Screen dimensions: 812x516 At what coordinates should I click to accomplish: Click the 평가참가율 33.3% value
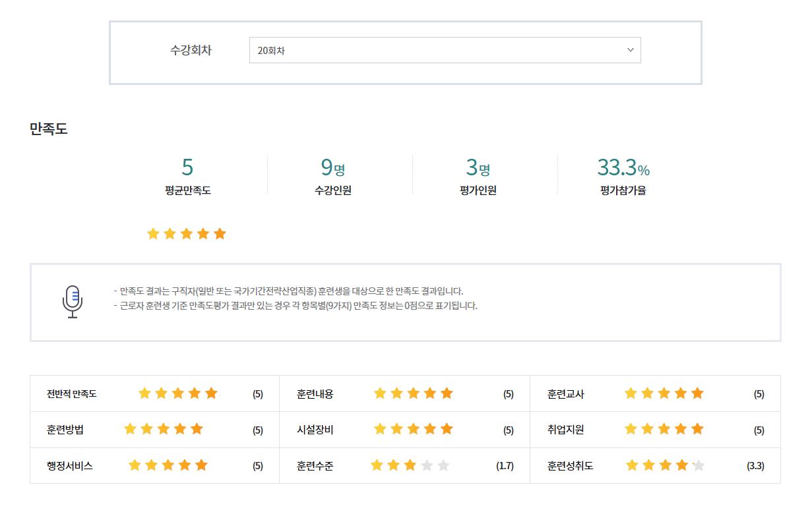[623, 168]
